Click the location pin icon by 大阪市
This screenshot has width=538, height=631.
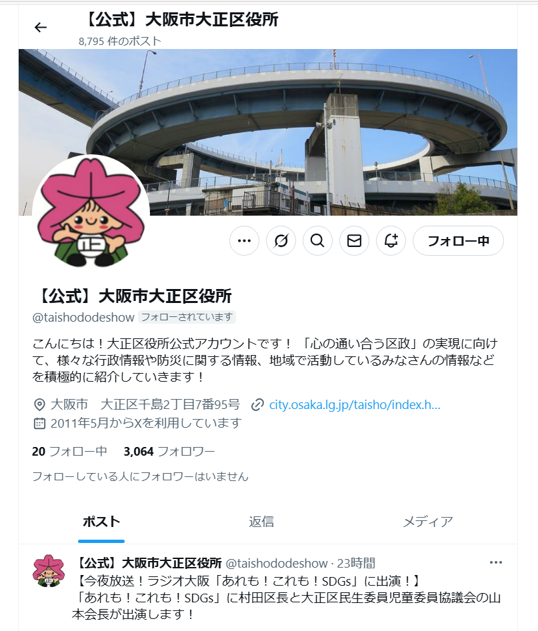[x=39, y=404]
